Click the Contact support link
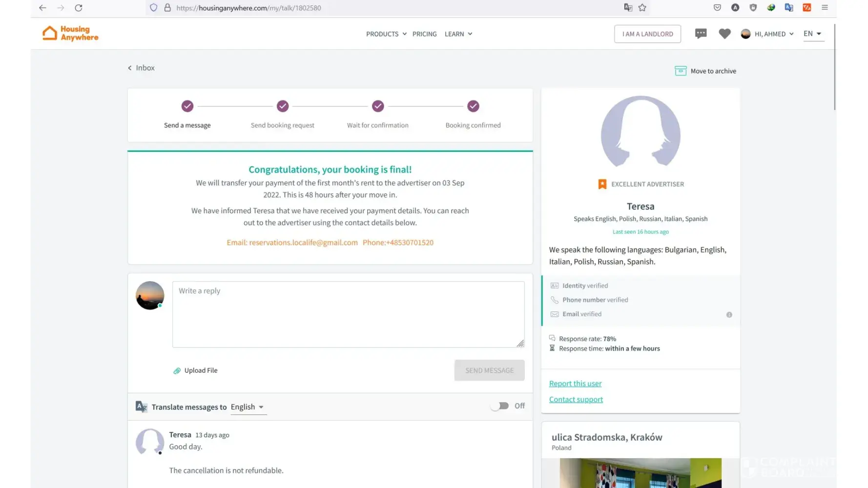 click(576, 400)
